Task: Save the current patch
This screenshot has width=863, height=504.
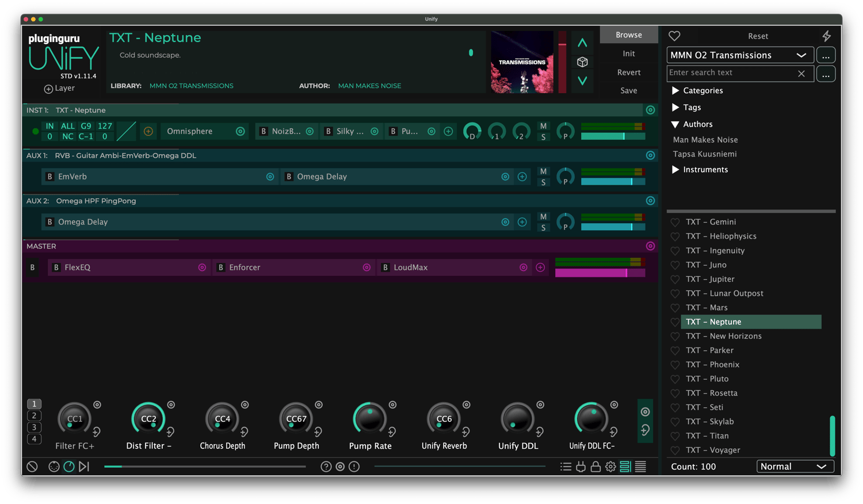Action: pyautogui.click(x=629, y=91)
